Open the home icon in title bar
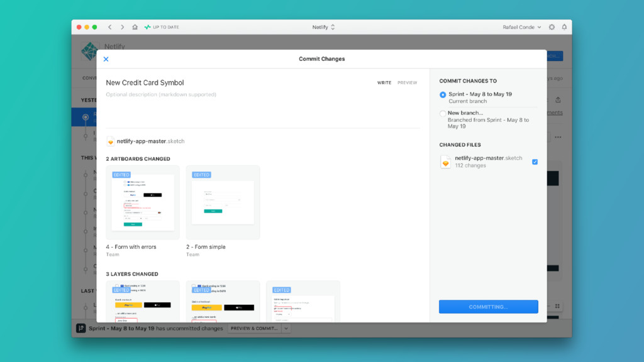 coord(135,27)
